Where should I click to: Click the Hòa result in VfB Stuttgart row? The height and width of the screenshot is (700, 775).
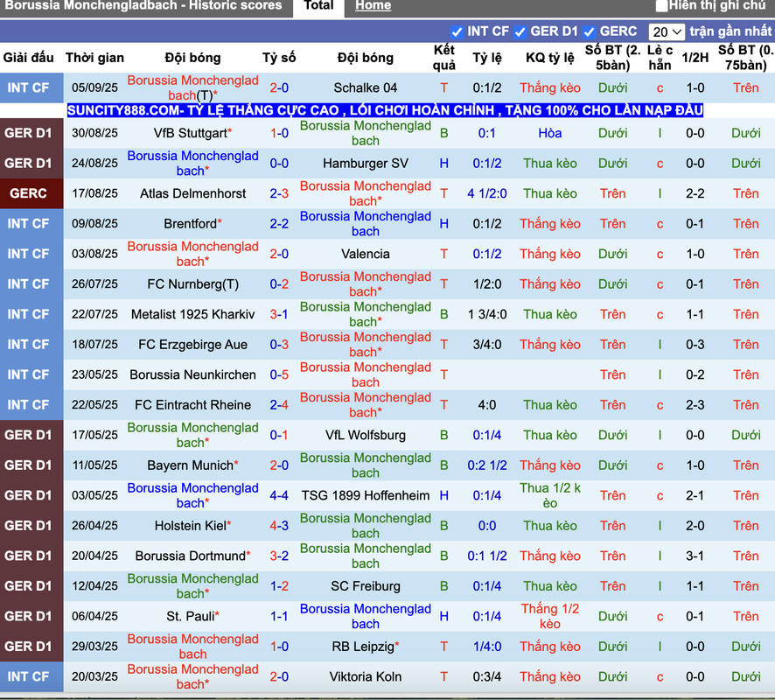pos(549,134)
